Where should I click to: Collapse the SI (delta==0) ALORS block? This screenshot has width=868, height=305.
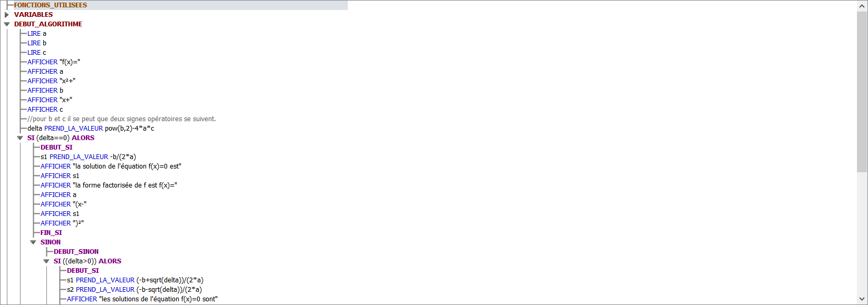pos(20,138)
